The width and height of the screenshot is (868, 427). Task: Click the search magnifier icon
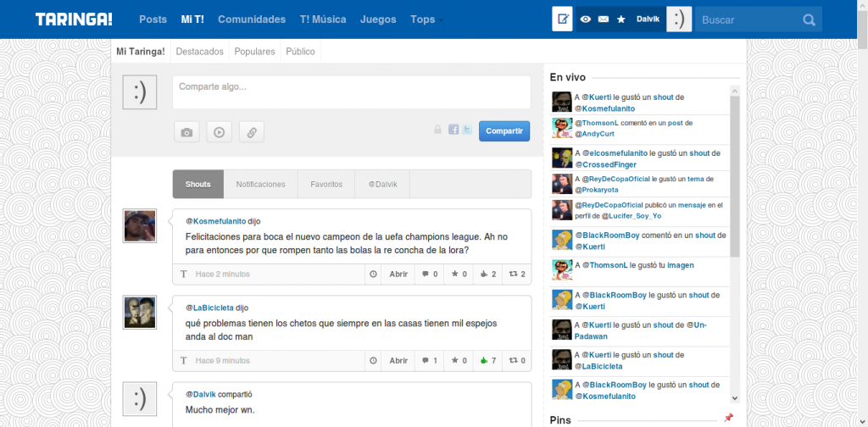(x=809, y=20)
